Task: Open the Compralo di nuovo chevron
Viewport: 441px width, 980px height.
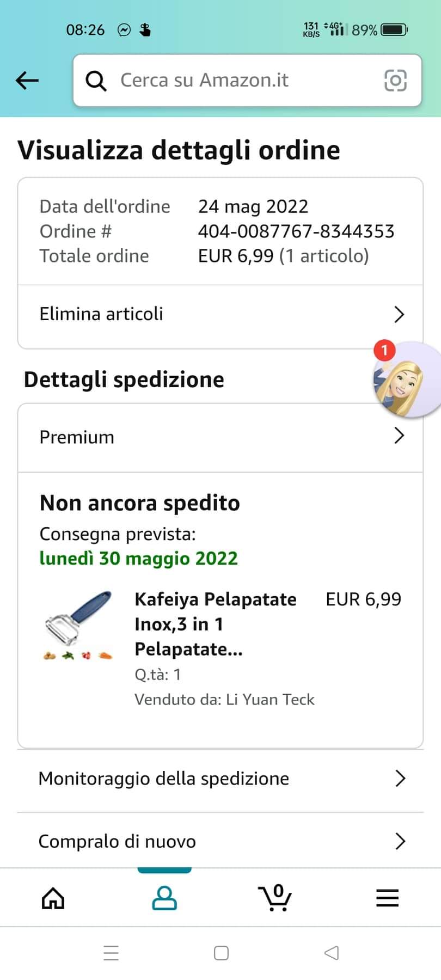Action: pyautogui.click(x=400, y=841)
